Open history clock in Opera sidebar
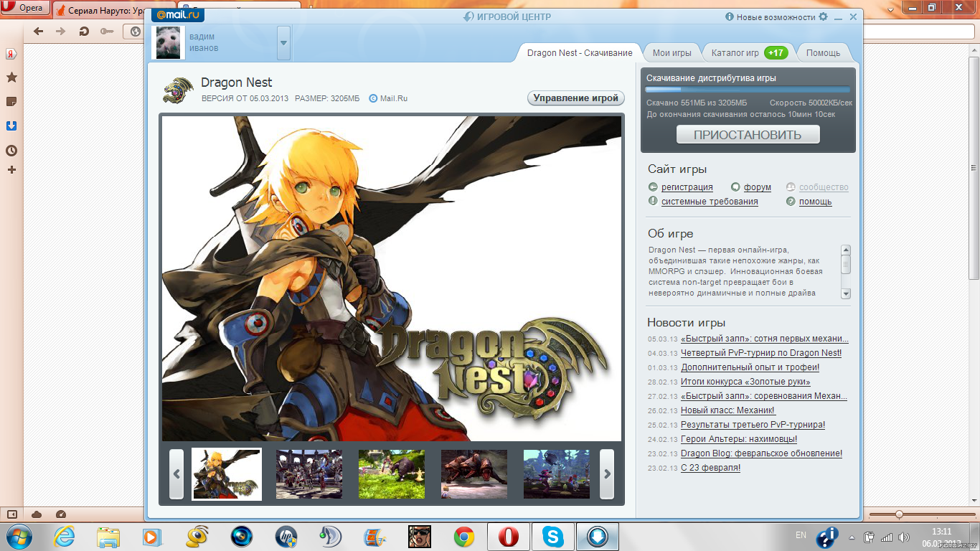This screenshot has height=551, width=980. pyautogui.click(x=11, y=151)
